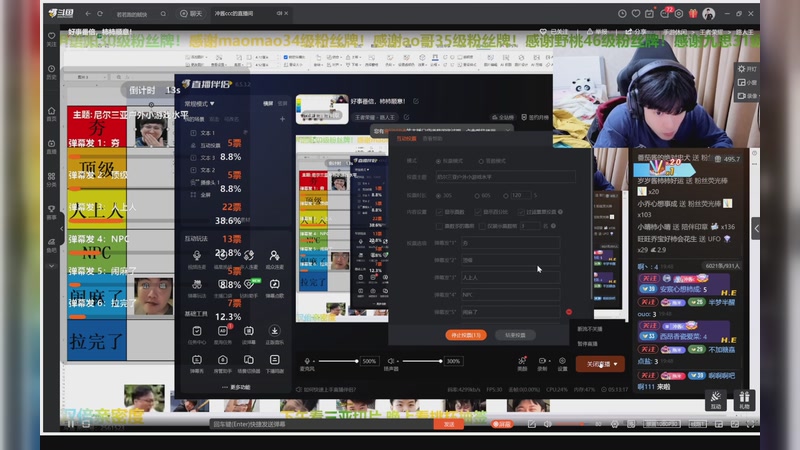Click the 人上人 option input field
Viewport: 800px width, 450px height.
[510, 278]
